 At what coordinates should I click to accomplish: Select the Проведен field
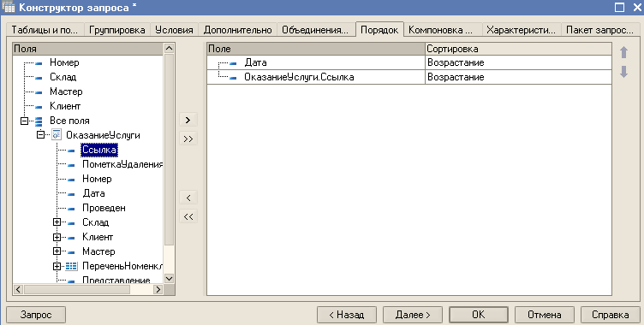coord(104,208)
